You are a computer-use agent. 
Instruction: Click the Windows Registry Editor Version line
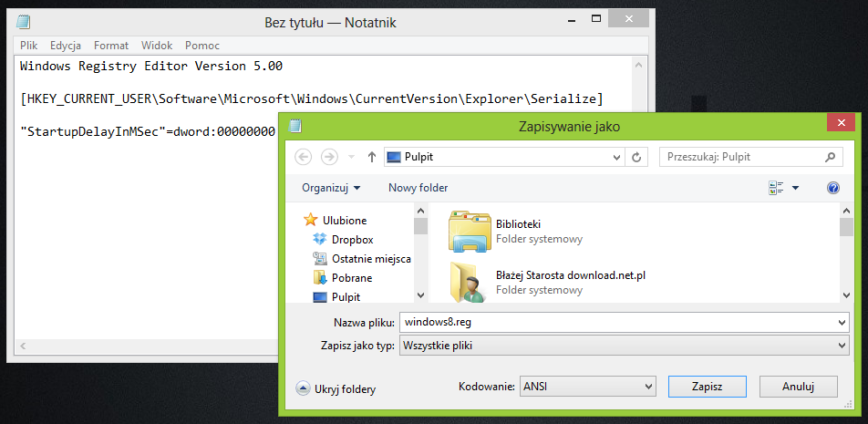click(151, 67)
